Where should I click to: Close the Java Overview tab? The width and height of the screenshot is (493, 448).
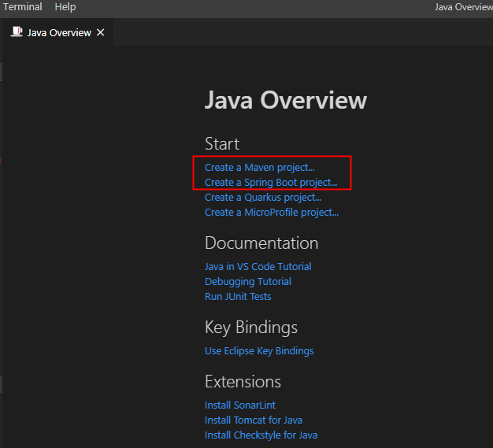tap(100, 32)
